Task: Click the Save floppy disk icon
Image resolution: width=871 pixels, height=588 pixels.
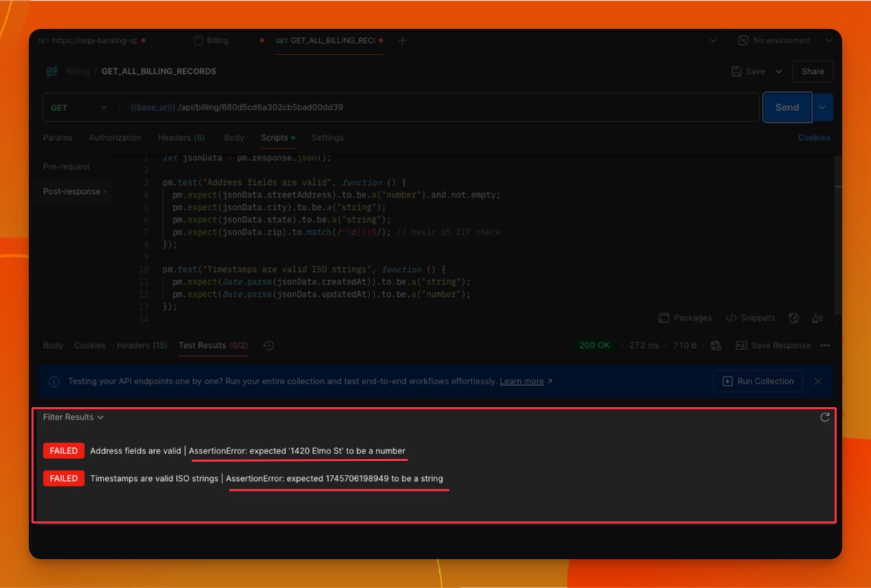Action: (736, 71)
